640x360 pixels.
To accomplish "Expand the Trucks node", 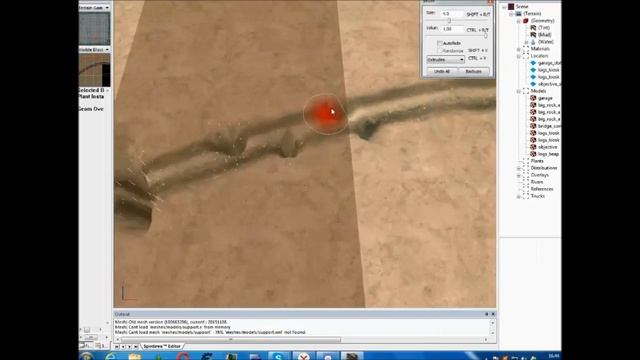I will click(518, 196).
